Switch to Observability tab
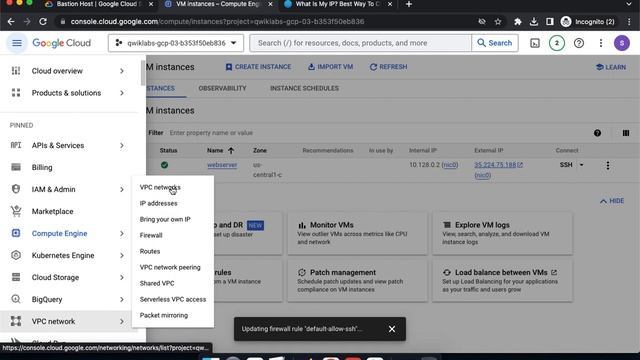This screenshot has width=640, height=360. [x=222, y=88]
